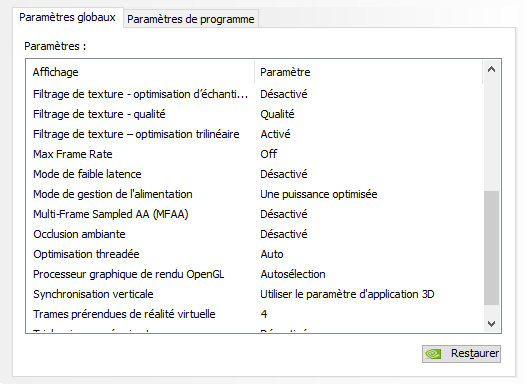526x389 pixels.
Task: Click the Affichage column header
Action: [140, 72]
